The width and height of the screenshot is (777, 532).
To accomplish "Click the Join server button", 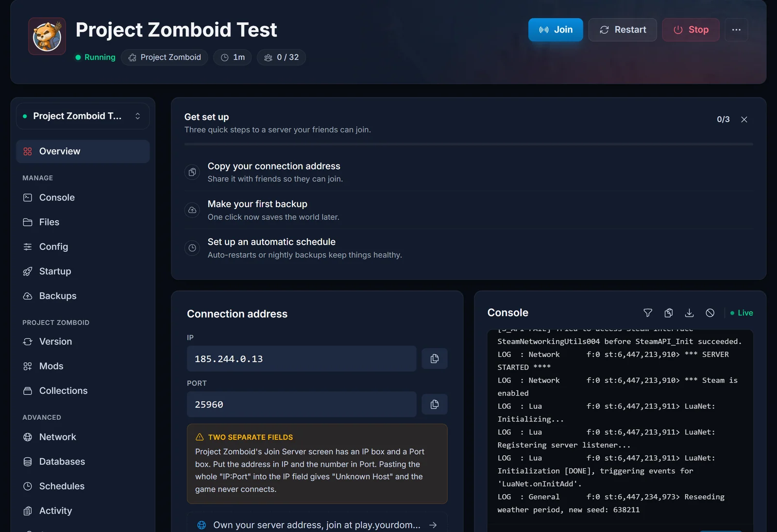I will click(x=556, y=30).
